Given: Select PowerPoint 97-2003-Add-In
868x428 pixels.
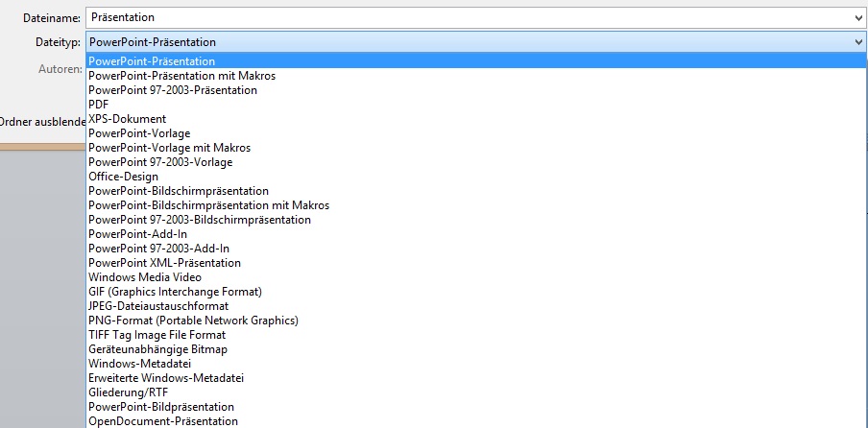Looking at the screenshot, I should coord(476,248).
